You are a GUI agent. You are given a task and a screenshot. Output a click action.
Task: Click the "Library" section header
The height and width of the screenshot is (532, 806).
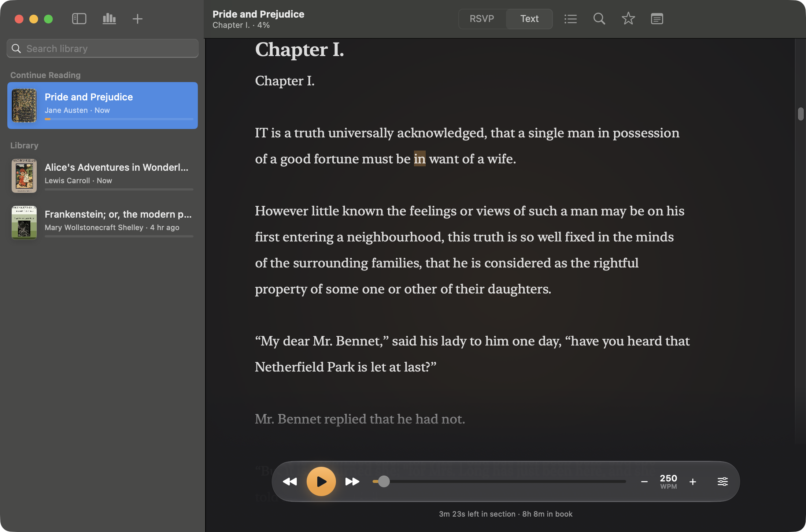pyautogui.click(x=24, y=145)
